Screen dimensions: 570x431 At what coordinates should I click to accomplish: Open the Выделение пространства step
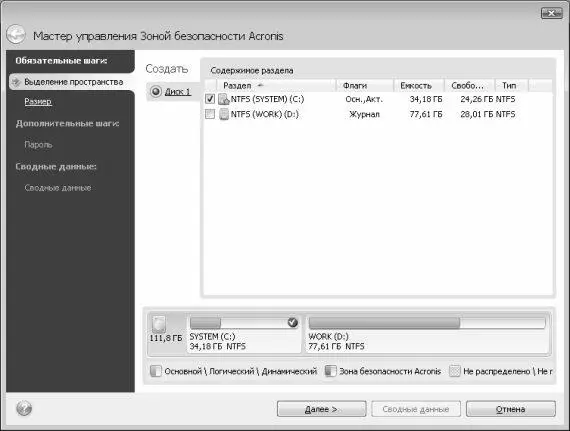[x=71, y=82]
